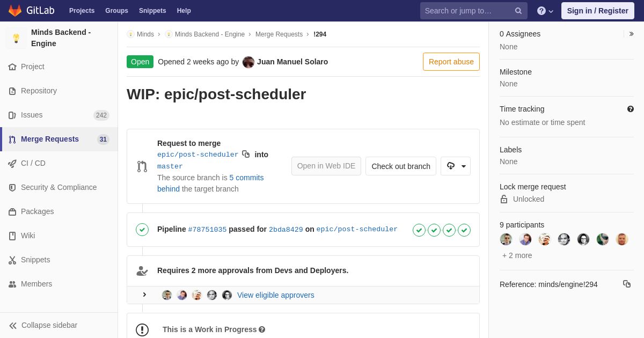Click the Merge Requests count badge 31
This screenshot has width=644, height=338.
point(103,139)
